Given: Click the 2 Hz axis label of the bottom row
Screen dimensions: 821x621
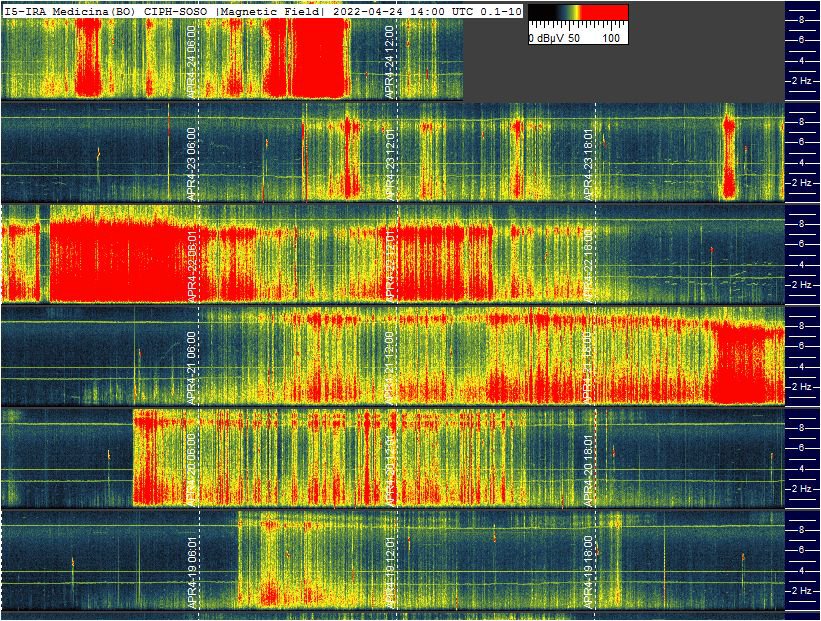Looking at the screenshot, I should (802, 591).
